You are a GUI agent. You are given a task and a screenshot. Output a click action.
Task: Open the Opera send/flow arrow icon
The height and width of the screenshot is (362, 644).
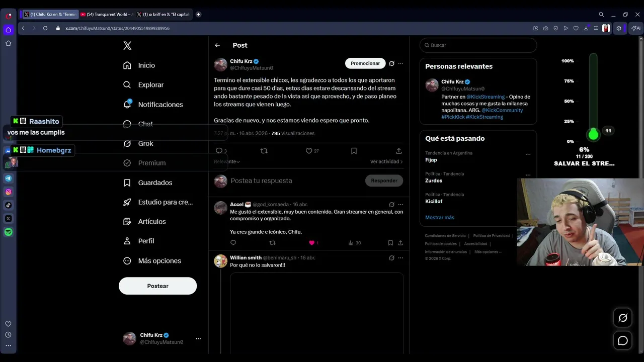click(x=566, y=28)
